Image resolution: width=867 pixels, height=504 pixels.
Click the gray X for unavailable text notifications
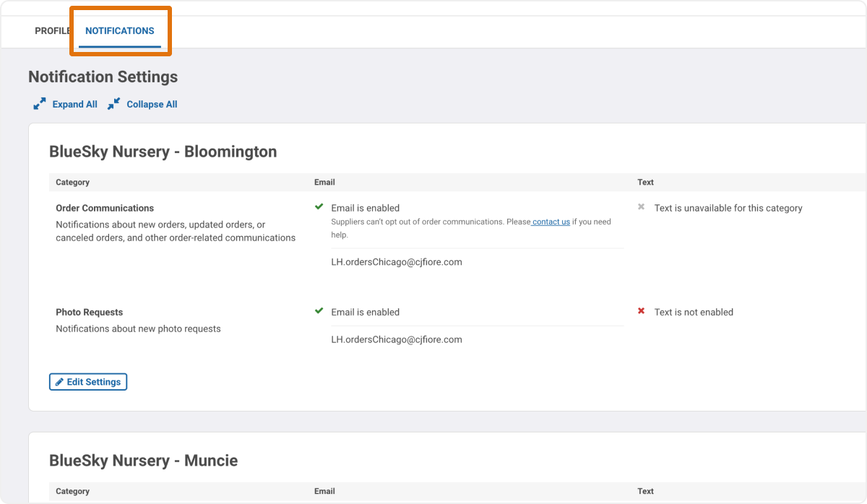[x=641, y=207]
